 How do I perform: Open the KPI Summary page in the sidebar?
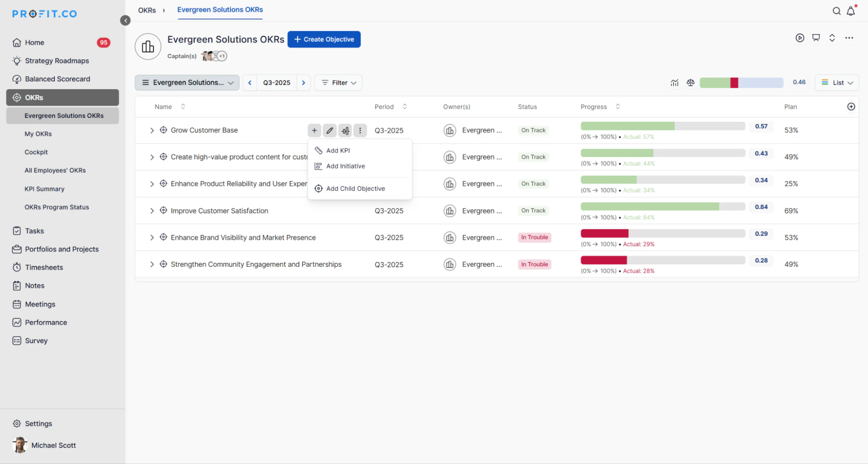[44, 189]
